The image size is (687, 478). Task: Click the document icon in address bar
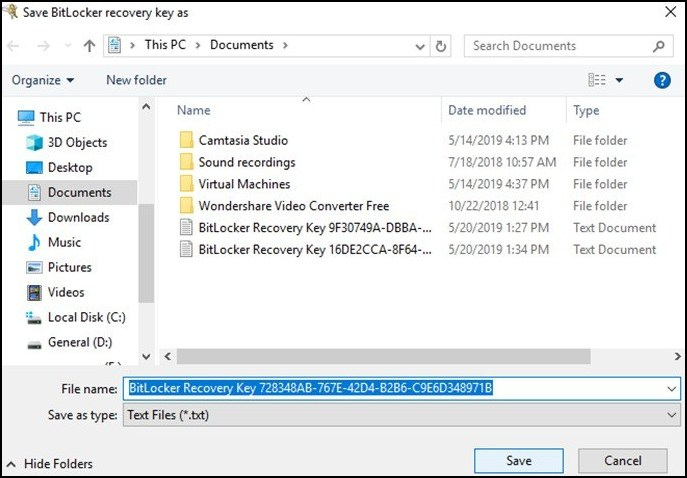point(114,45)
